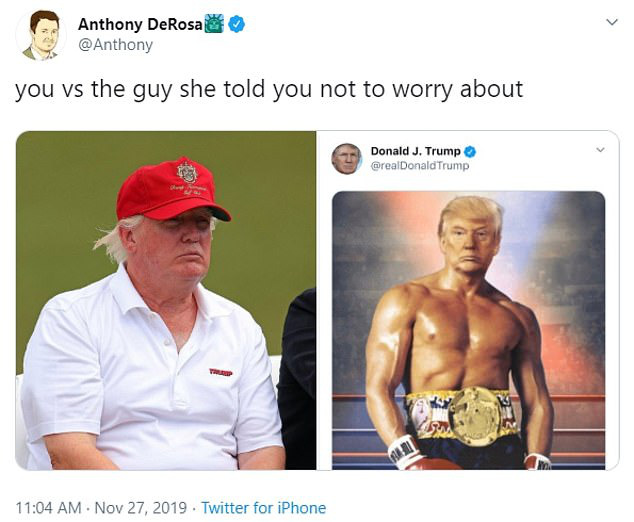Click the 11:04 AM timestamp
This screenshot has height=522, width=634.
[x=49, y=507]
